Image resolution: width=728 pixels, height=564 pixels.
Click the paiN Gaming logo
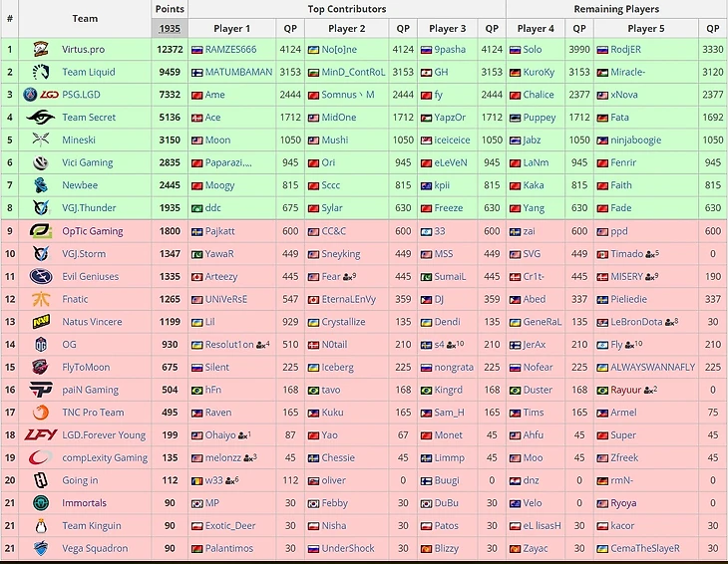click(41, 390)
